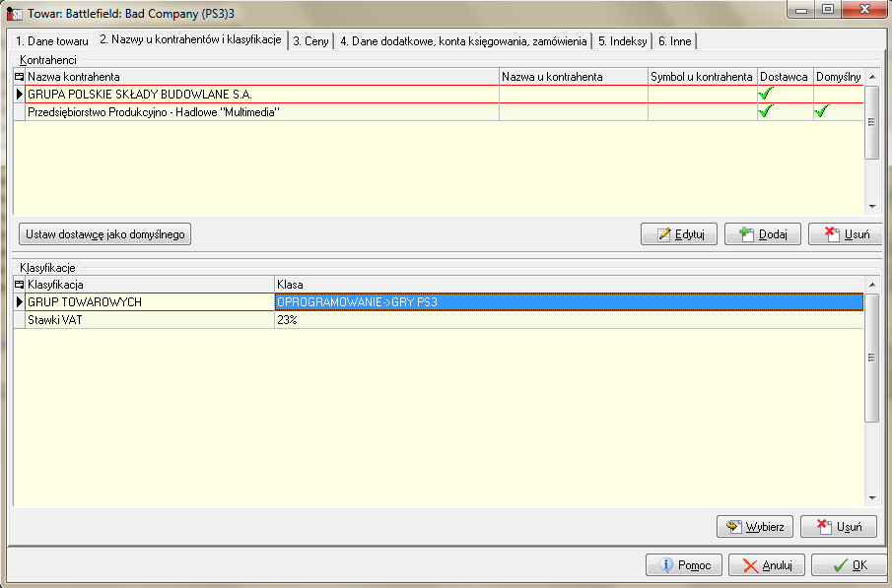The height and width of the screenshot is (588, 892).
Task: Click the Dodaj button
Action: click(x=762, y=234)
